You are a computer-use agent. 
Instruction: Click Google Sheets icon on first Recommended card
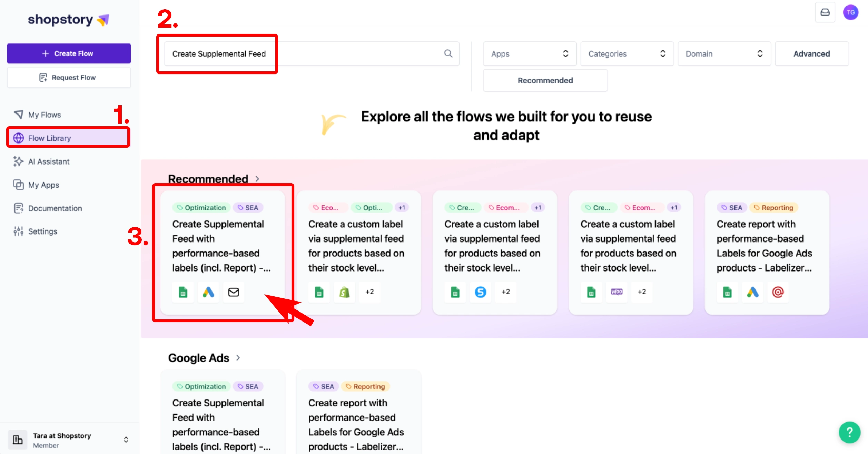tap(183, 292)
